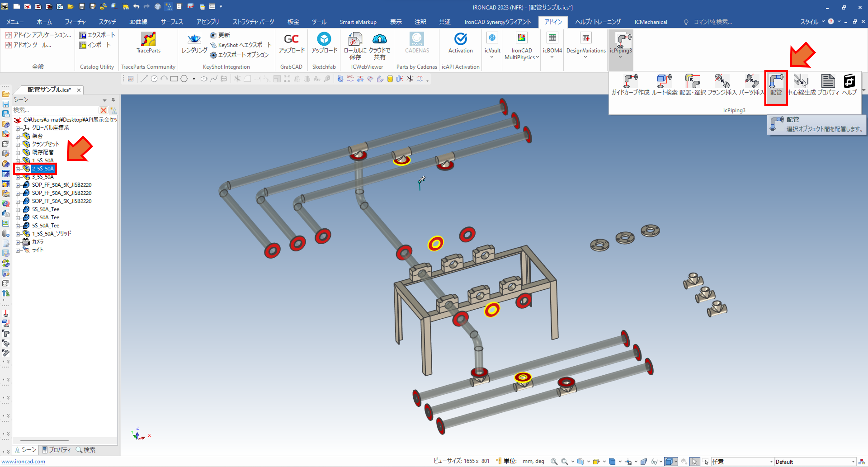Open the Default configuration dropdown

coord(853,462)
